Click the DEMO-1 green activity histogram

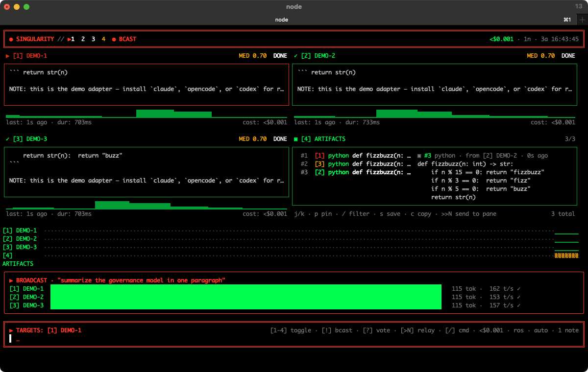(147, 114)
